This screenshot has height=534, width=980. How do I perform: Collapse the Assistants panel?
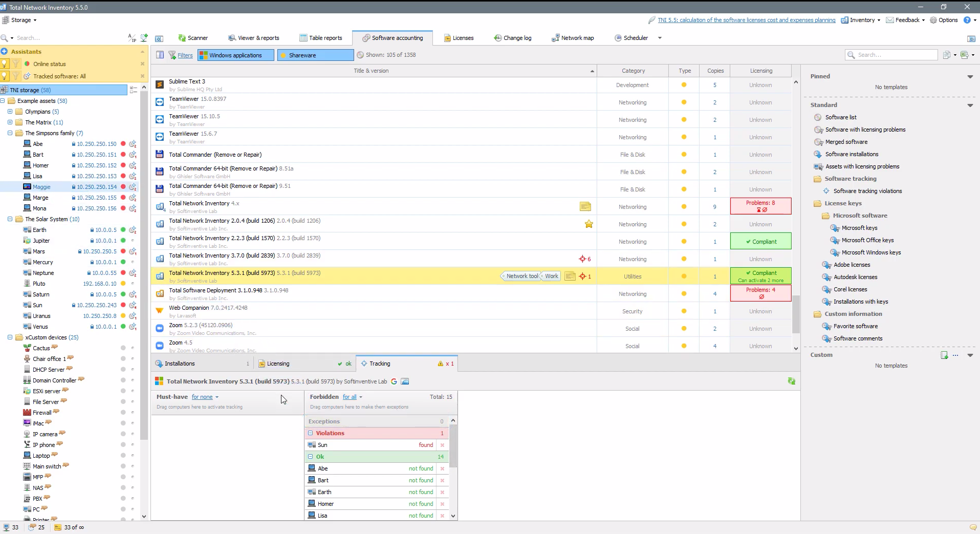click(x=142, y=52)
